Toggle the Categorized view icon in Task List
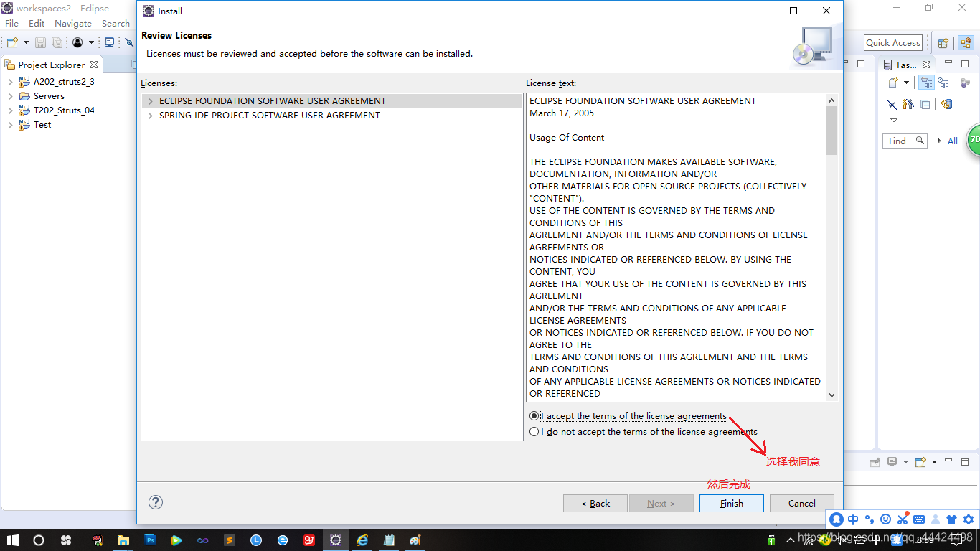The image size is (980, 551). tap(926, 83)
